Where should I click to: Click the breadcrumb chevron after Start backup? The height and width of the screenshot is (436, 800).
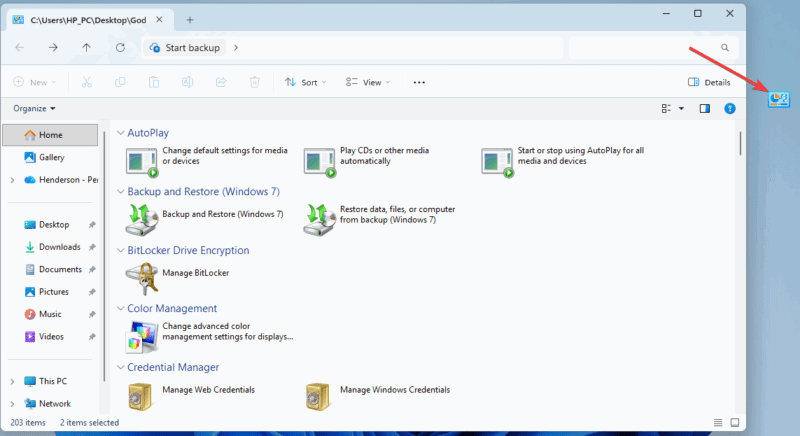(236, 47)
